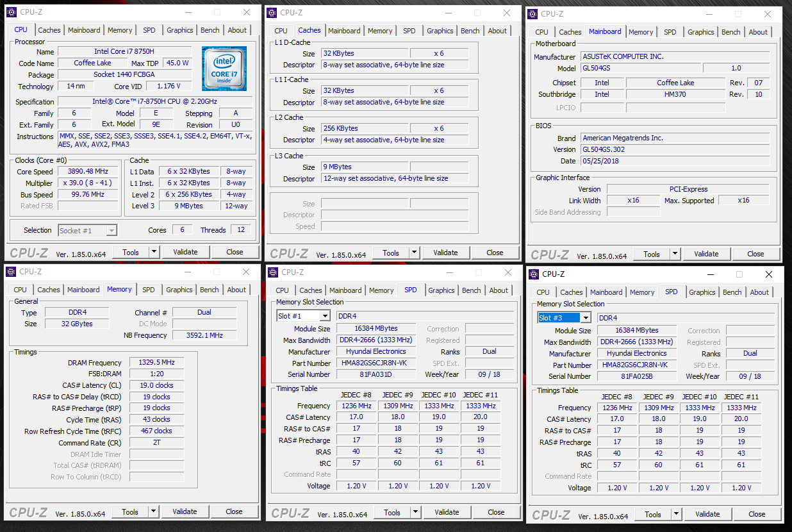Viewport: 792px width, 532px height.
Task: Click NB Frequency value 3592.1 MHz
Action: [204, 335]
